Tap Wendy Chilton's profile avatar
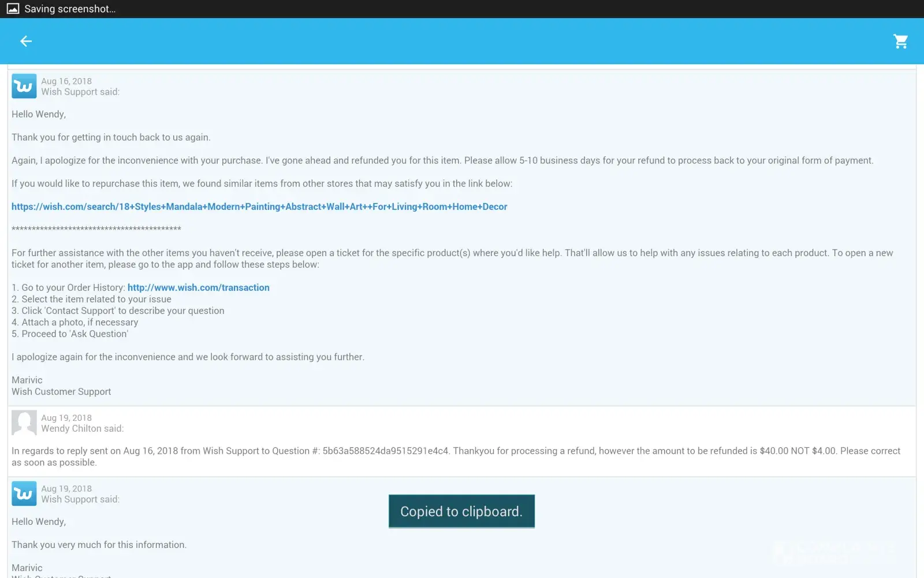The image size is (924, 578). coord(24,423)
